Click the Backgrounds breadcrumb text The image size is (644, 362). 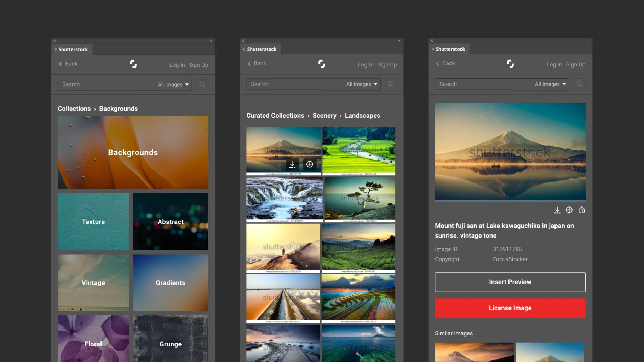119,109
